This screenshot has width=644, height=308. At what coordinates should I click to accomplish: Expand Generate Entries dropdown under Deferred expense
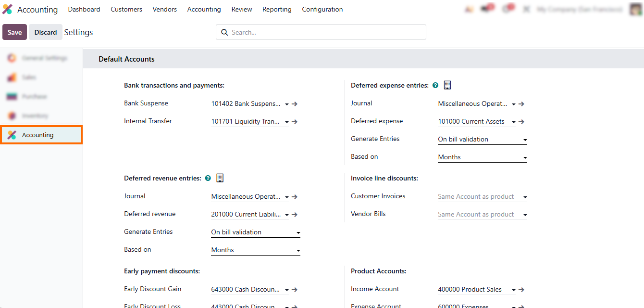(482, 140)
